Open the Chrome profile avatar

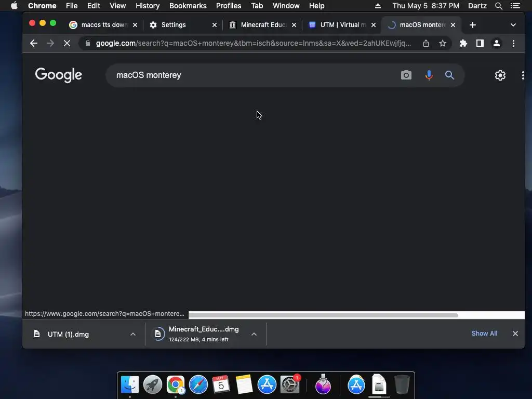(496, 43)
